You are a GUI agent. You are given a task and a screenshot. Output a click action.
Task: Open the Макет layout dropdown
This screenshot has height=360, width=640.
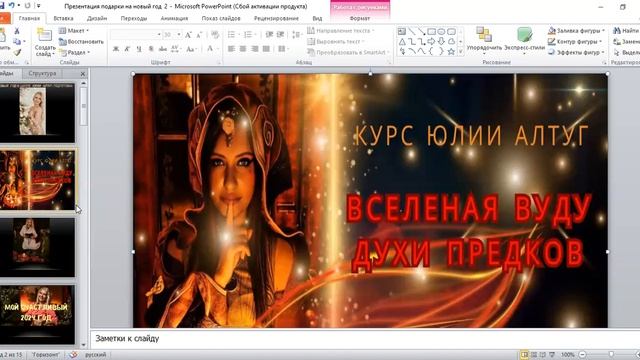click(x=74, y=31)
